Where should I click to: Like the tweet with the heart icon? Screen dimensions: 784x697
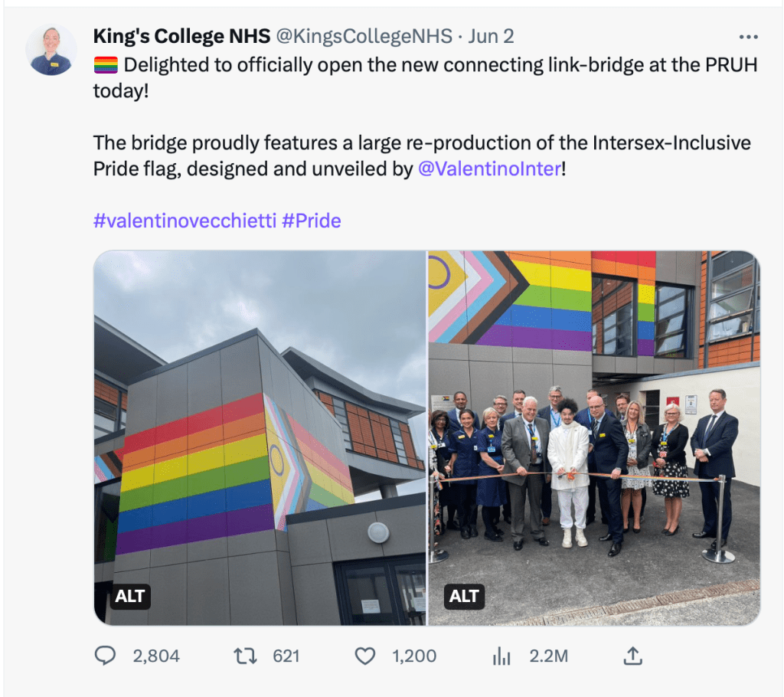[x=366, y=656]
